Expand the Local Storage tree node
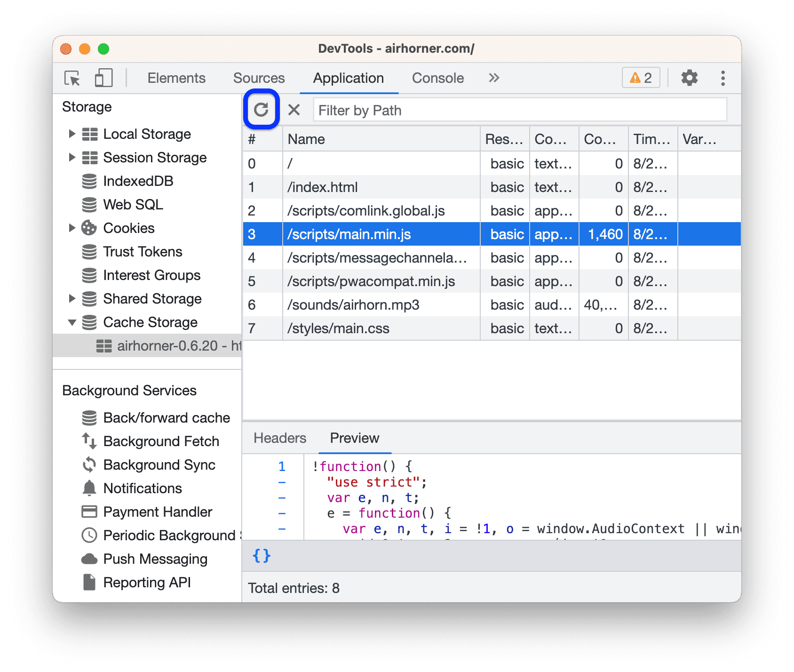This screenshot has height=672, width=794. [x=72, y=134]
